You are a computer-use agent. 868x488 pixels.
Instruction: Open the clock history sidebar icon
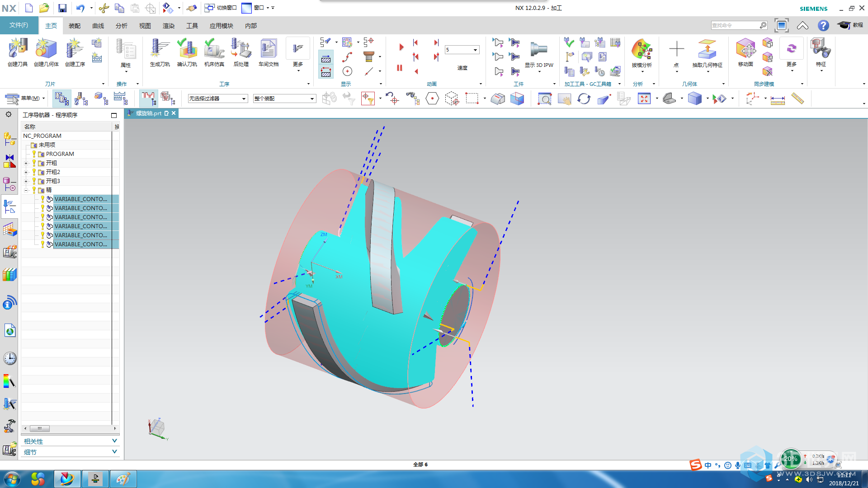(x=10, y=359)
